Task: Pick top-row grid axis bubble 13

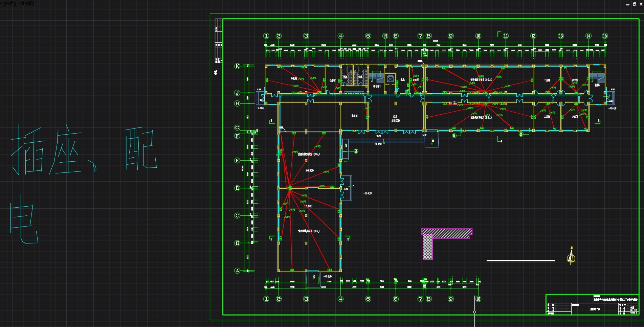Action: tap(561, 36)
